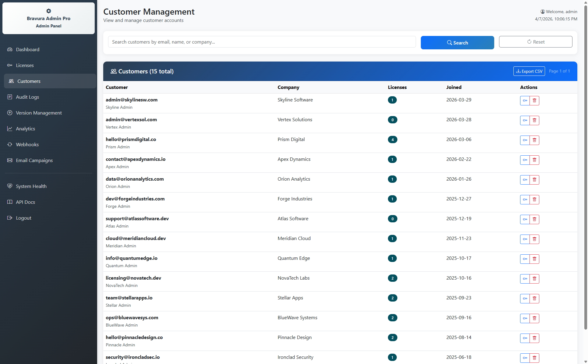Delete the admin@vertexsol.com customer
The height and width of the screenshot is (364, 588).
point(534,120)
